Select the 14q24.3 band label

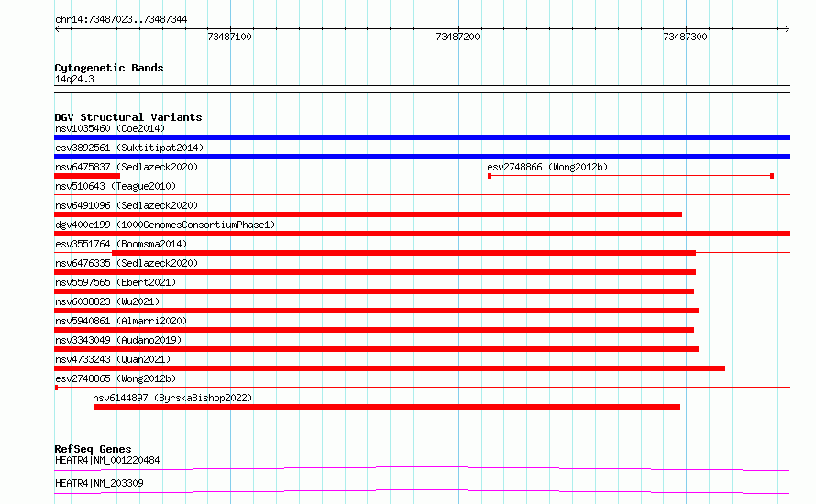(74, 79)
